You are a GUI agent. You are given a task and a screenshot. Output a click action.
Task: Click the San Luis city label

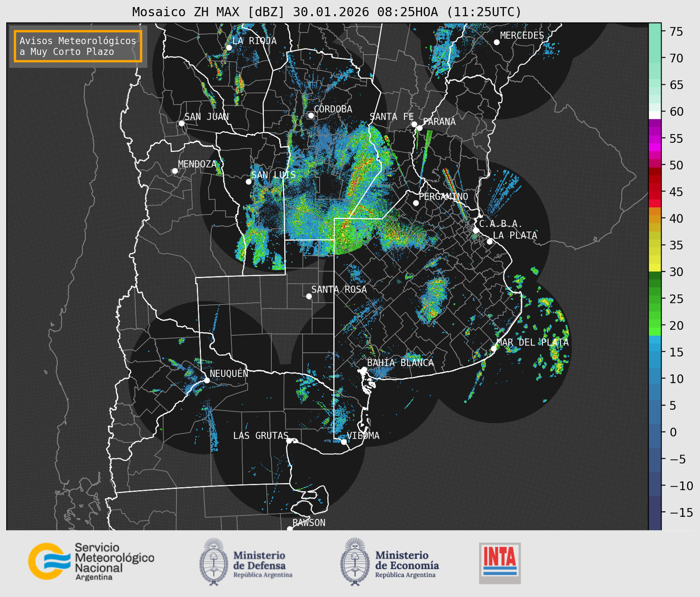click(x=273, y=175)
